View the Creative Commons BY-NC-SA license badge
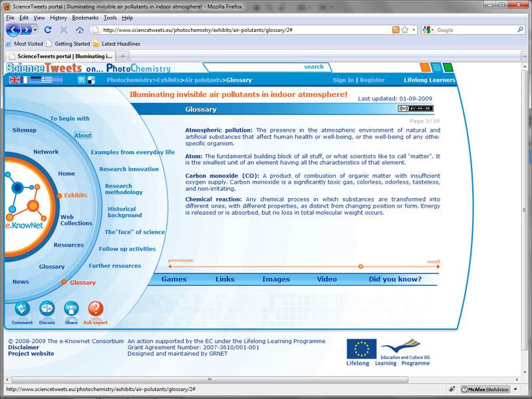This screenshot has width=532, height=399. click(x=416, y=108)
